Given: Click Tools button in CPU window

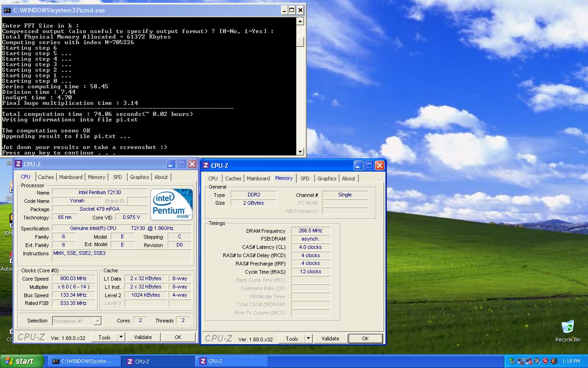Looking at the screenshot, I should click(105, 337).
